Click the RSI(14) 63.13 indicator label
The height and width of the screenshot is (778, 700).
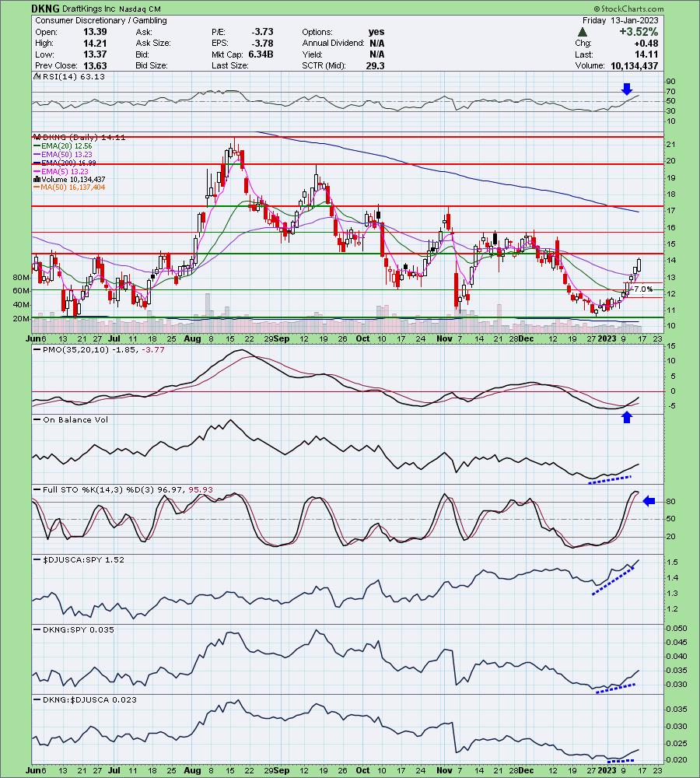(x=73, y=76)
